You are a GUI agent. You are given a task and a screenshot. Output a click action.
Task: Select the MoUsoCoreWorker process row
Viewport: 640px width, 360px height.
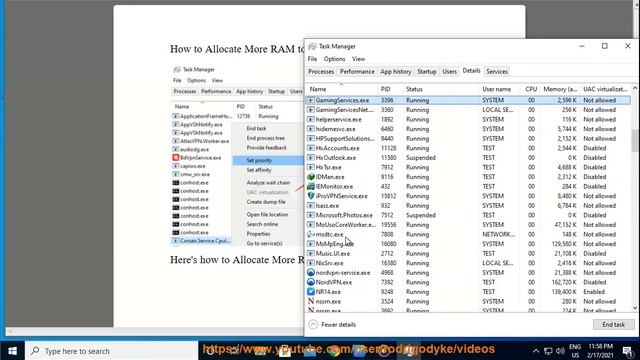coord(468,224)
